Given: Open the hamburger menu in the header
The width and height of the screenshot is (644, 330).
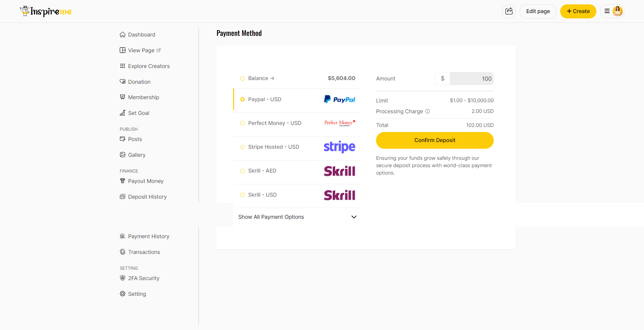Looking at the screenshot, I should pyautogui.click(x=606, y=11).
